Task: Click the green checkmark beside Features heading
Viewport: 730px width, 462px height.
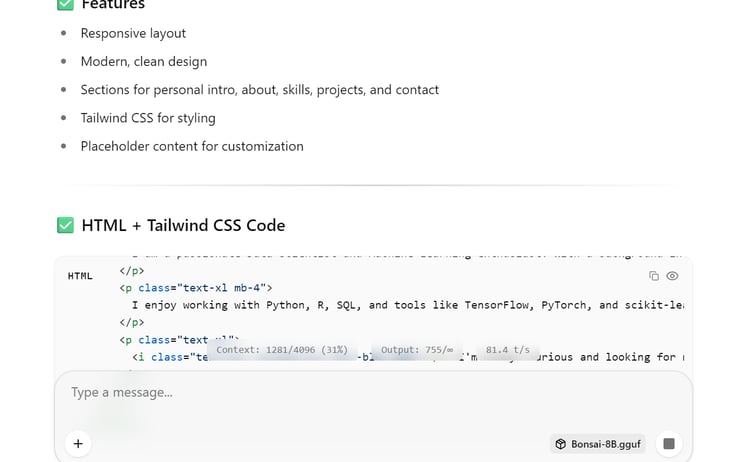Action: coord(65,4)
